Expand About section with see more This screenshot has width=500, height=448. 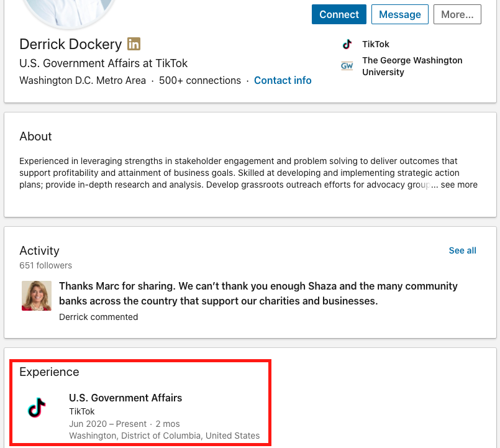[459, 185]
